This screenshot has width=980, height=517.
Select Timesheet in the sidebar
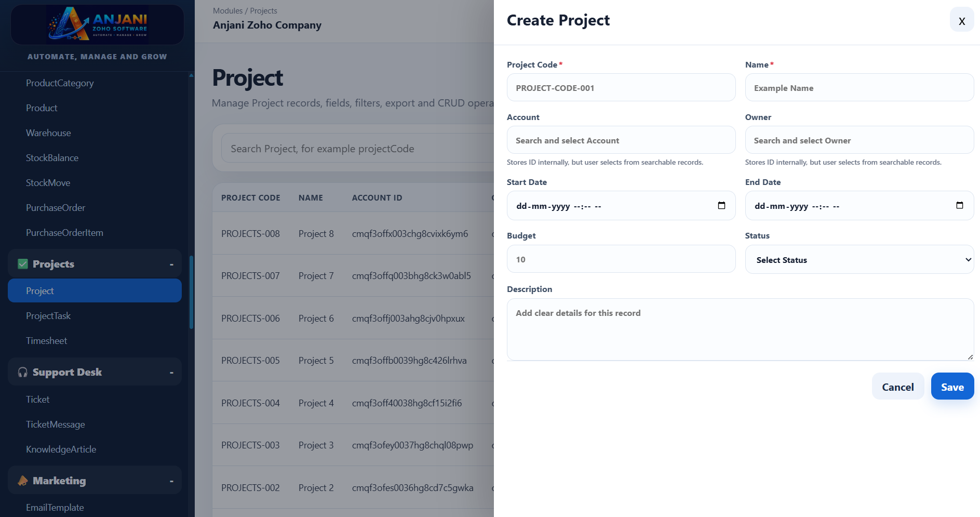47,341
